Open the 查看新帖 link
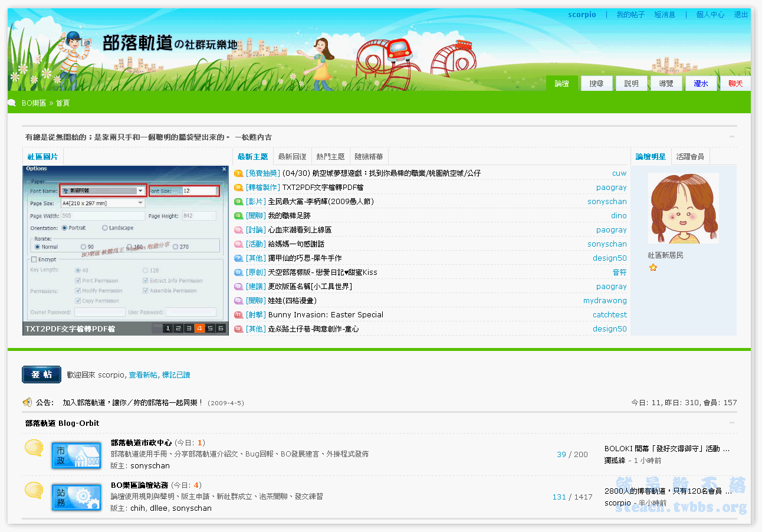This screenshot has height=532, width=762. pyautogui.click(x=143, y=375)
